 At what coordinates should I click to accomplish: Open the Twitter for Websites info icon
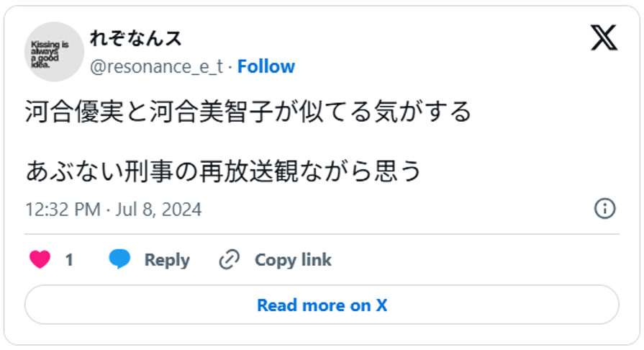604,209
